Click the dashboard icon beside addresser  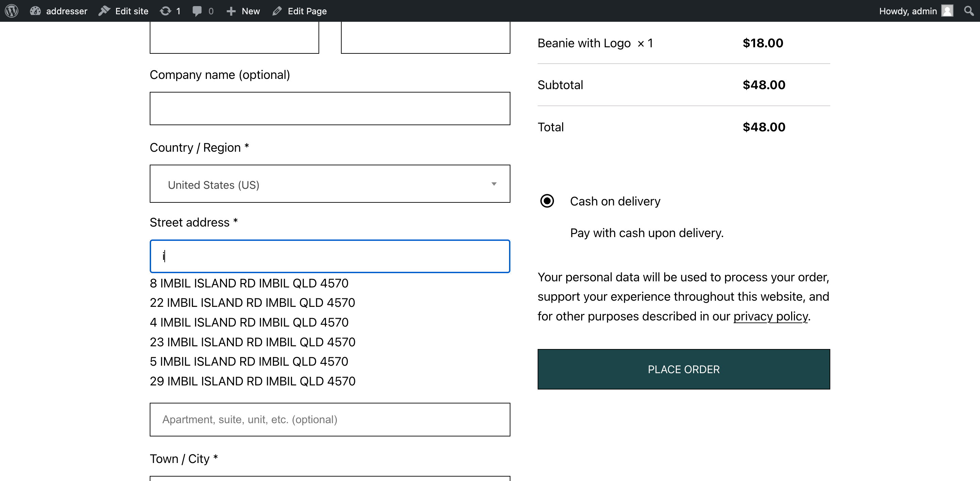coord(35,11)
